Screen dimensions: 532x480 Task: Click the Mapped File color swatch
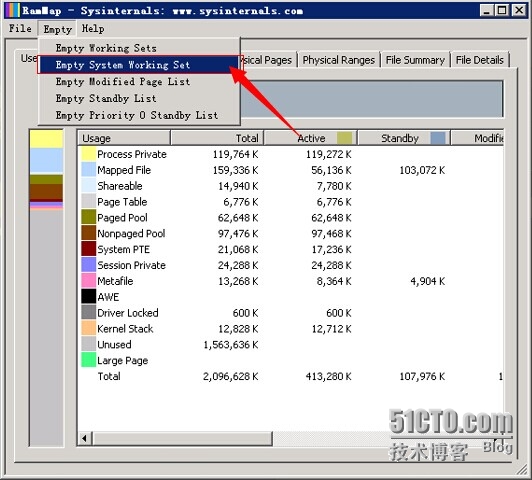tap(89, 170)
